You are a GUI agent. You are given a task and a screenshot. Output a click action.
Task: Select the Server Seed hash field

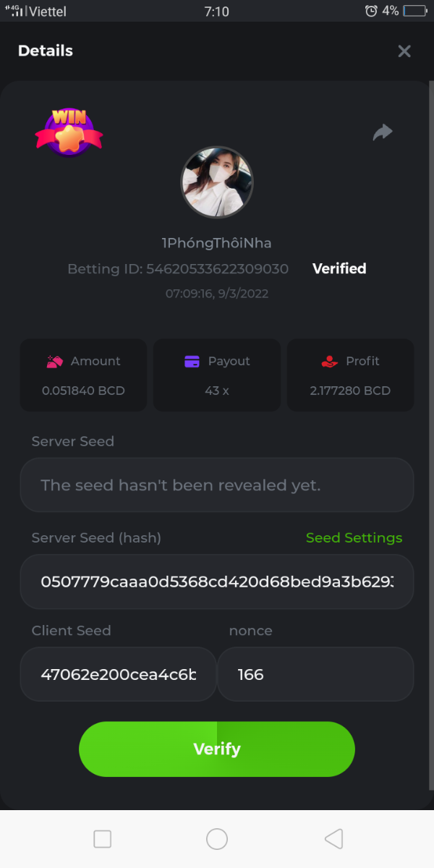coord(217,582)
